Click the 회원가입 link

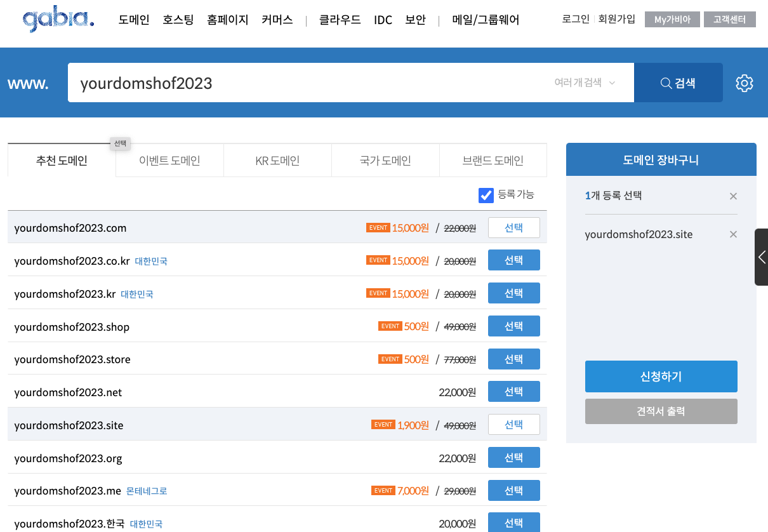click(x=617, y=19)
